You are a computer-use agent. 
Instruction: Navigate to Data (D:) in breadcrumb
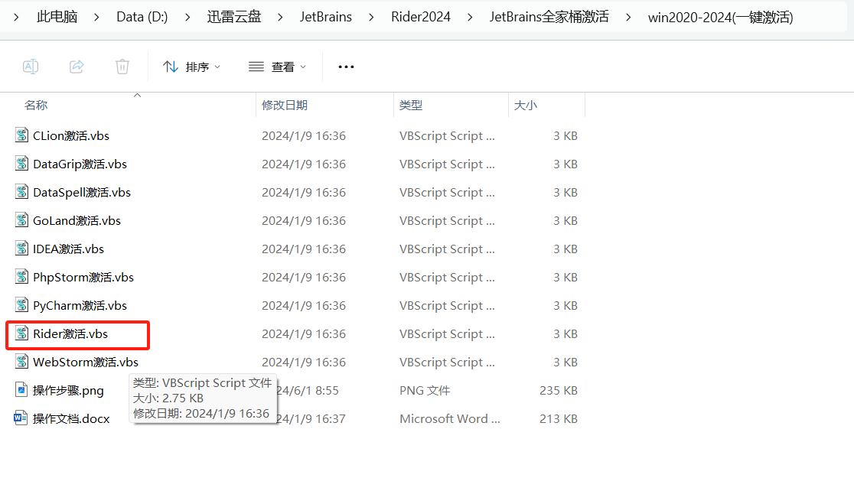tap(142, 17)
